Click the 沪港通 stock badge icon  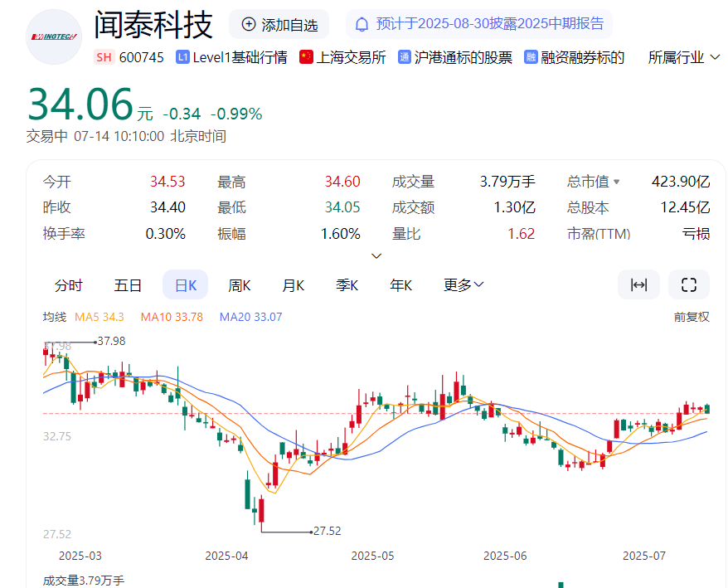pos(405,57)
